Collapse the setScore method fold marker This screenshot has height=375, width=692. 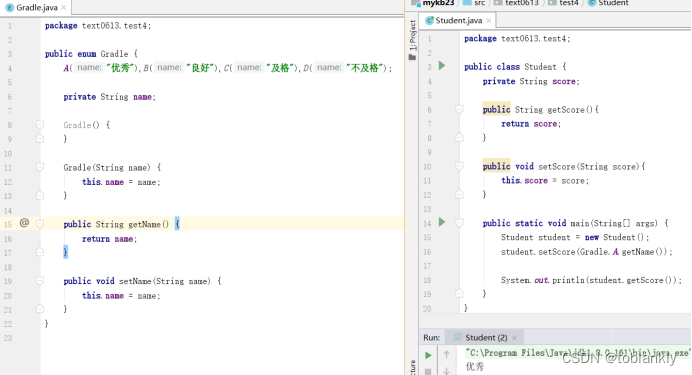(x=459, y=166)
